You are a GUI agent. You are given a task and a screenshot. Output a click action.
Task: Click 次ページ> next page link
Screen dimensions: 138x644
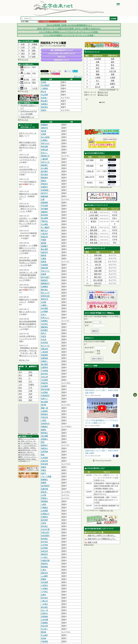78,77
